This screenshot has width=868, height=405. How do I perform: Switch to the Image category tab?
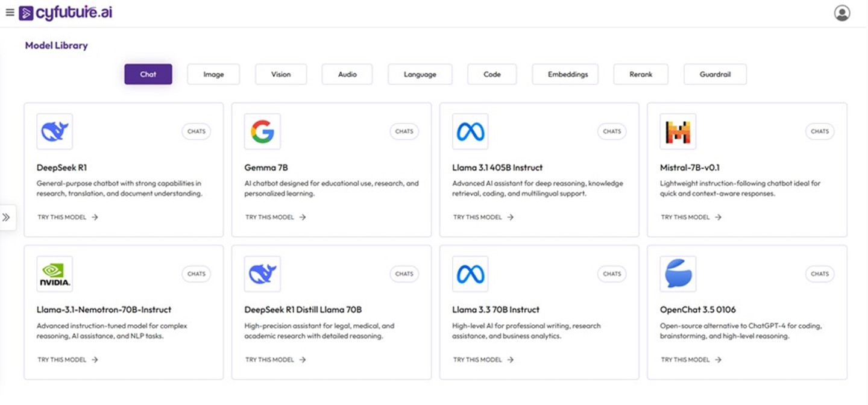[213, 74]
